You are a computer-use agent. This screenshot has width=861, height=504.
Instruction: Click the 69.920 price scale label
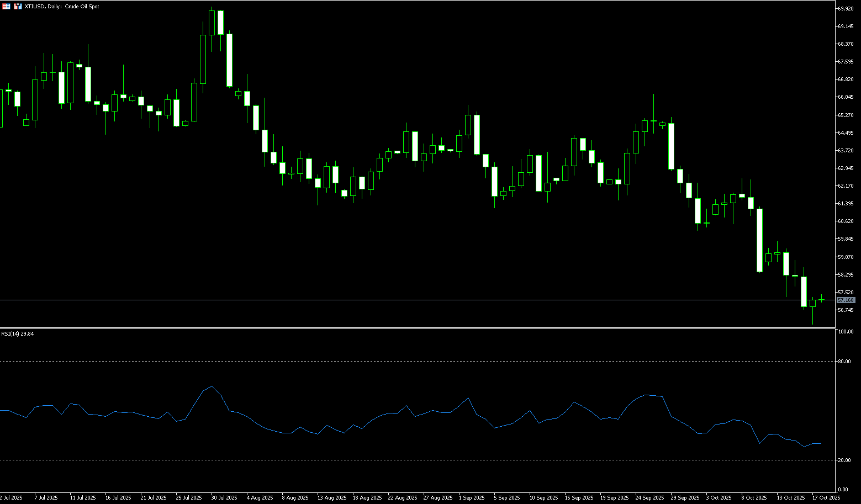846,9
